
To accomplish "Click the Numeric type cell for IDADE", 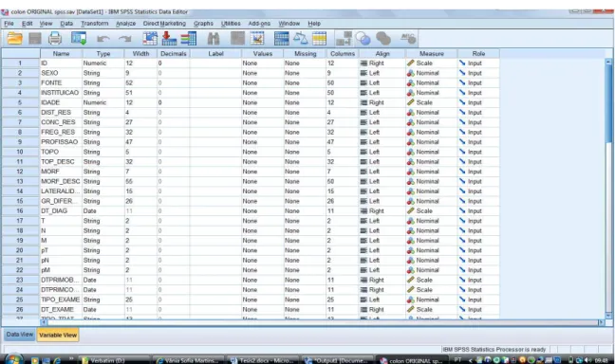I will click(x=103, y=102).
